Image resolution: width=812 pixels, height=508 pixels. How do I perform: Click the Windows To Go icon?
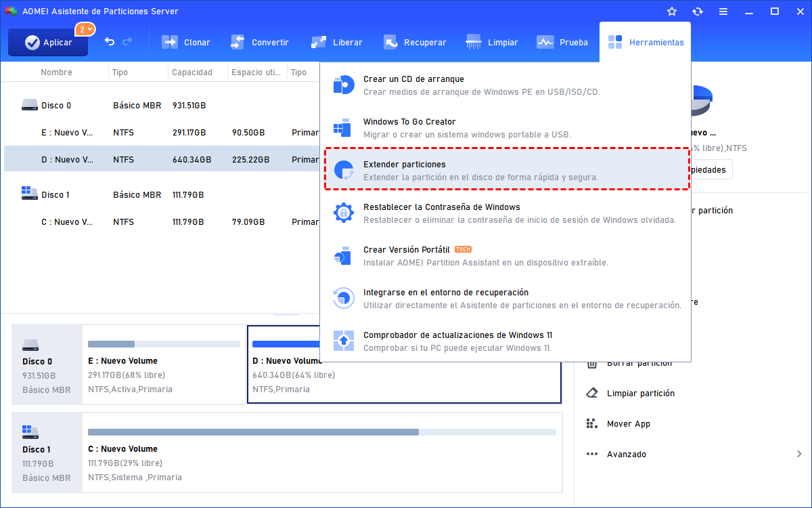(x=343, y=128)
